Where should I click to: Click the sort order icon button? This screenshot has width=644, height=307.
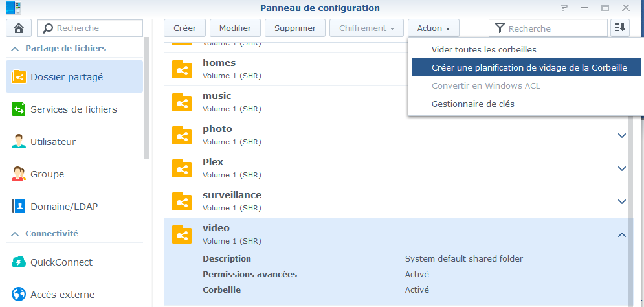pos(620,28)
